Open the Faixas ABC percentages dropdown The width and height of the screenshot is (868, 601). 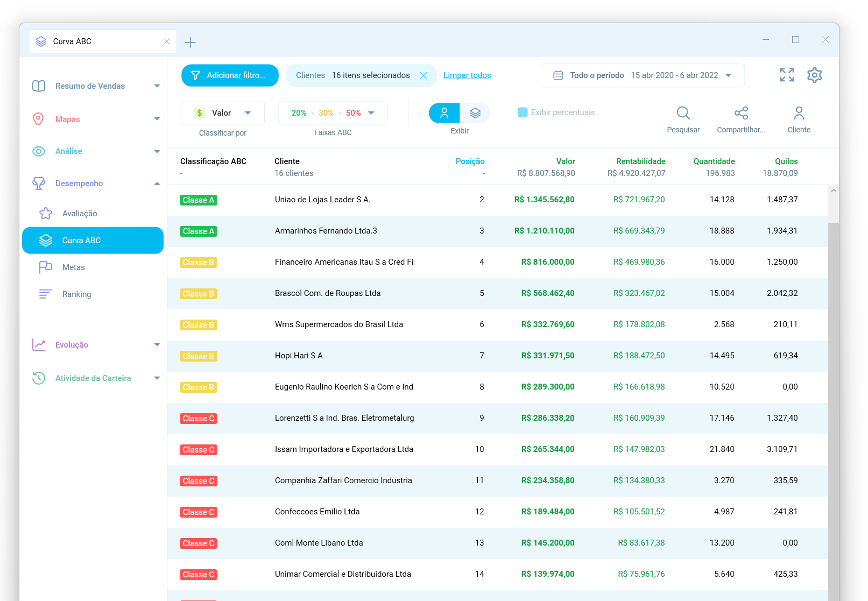pos(333,113)
